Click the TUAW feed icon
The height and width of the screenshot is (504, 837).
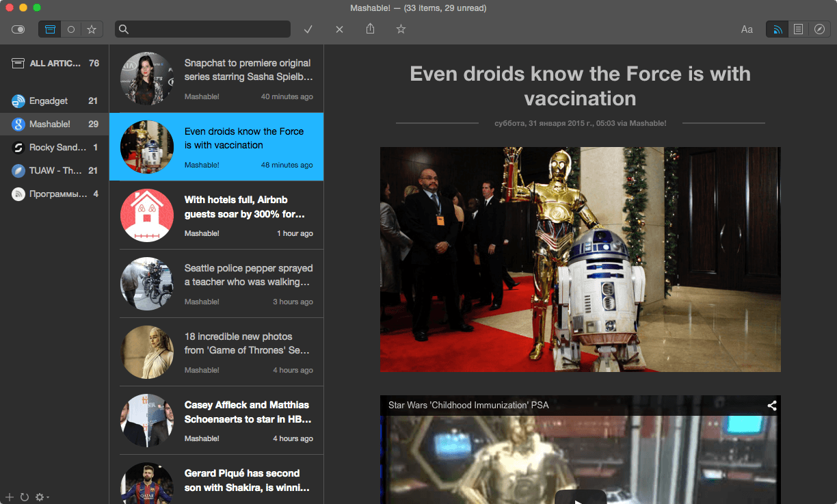(18, 171)
